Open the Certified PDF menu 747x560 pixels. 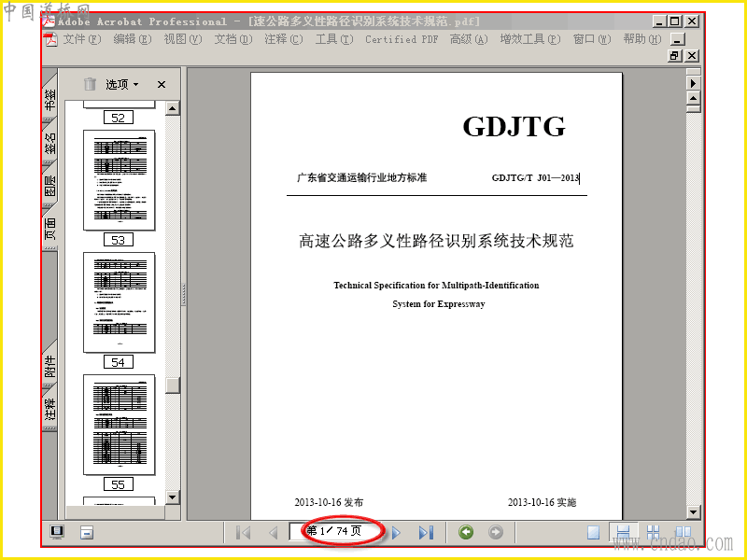402,39
